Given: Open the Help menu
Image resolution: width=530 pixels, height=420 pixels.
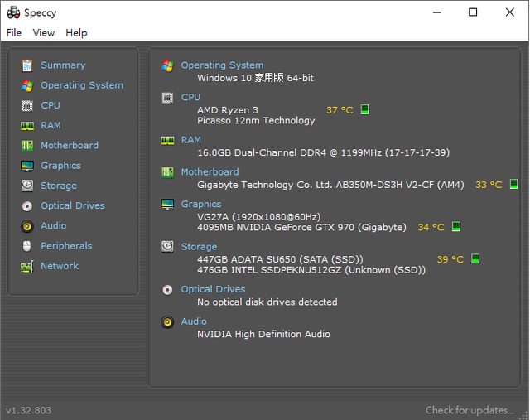Looking at the screenshot, I should point(76,33).
